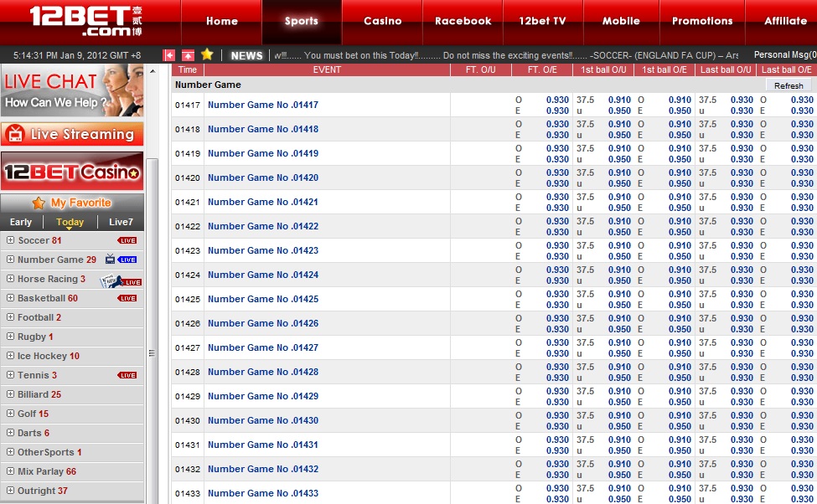Expand the Tennis category

(x=10, y=375)
